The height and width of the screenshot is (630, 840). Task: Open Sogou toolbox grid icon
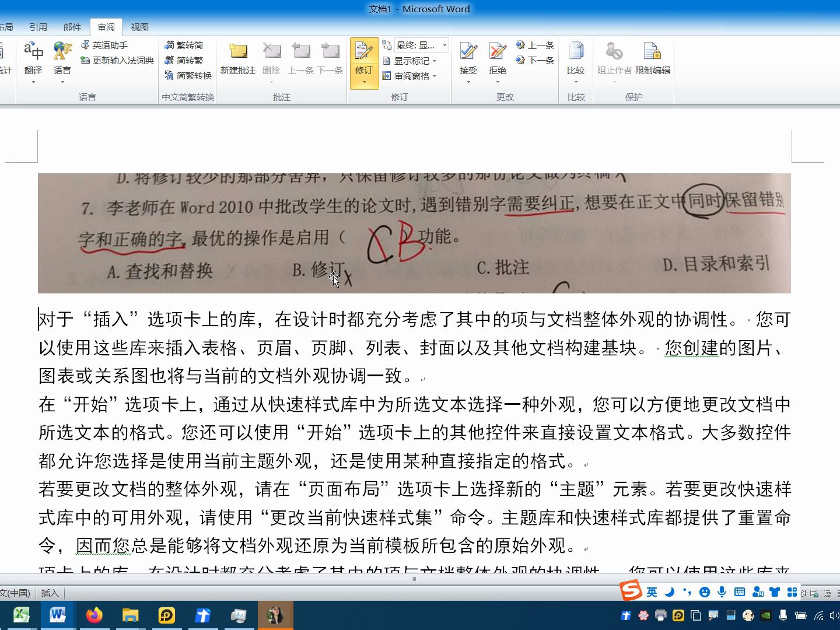tap(792, 592)
